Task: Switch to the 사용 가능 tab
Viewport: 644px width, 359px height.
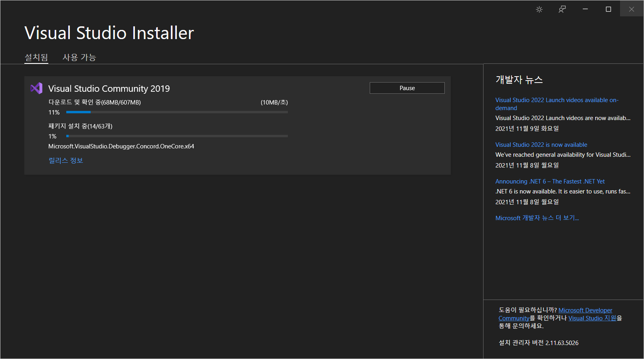Action: (79, 57)
